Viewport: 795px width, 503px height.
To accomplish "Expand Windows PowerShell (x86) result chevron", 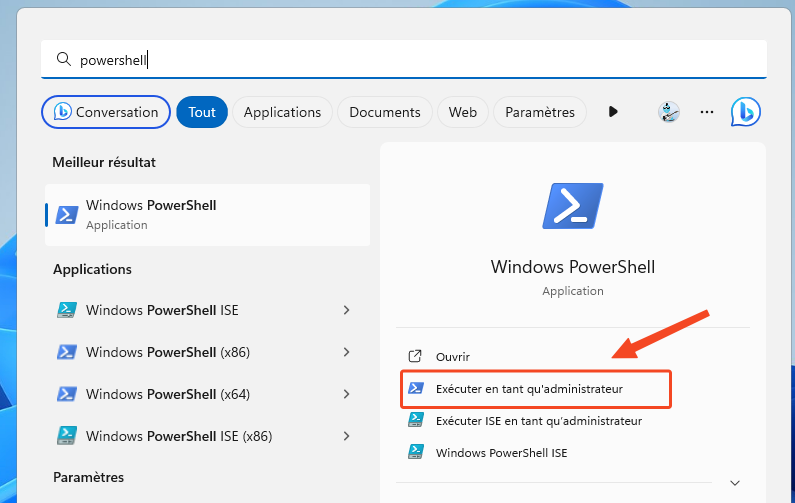I will click(x=346, y=352).
